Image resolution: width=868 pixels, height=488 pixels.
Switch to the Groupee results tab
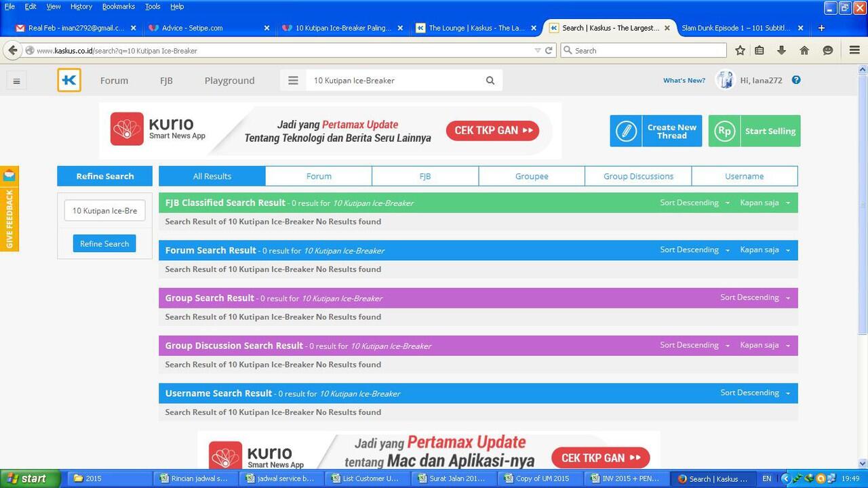[532, 176]
